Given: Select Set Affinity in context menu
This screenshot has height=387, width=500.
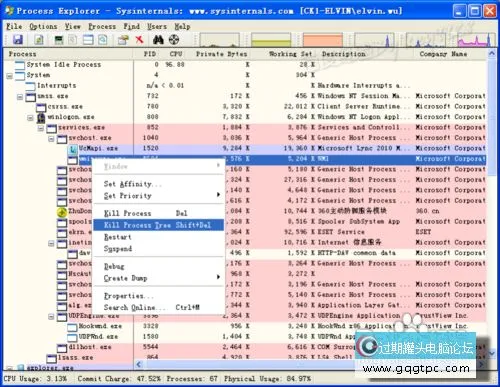Looking at the screenshot, I should (x=159, y=184).
